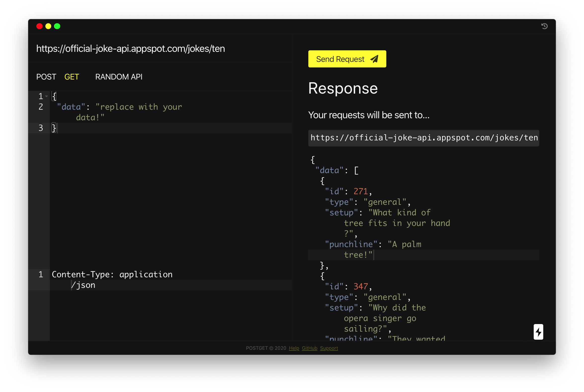
Task: Click the destination URL box under Response
Action: click(424, 138)
